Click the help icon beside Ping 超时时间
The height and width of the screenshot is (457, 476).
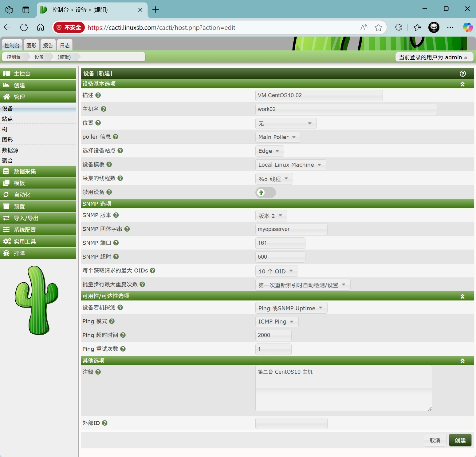pyautogui.click(x=123, y=335)
